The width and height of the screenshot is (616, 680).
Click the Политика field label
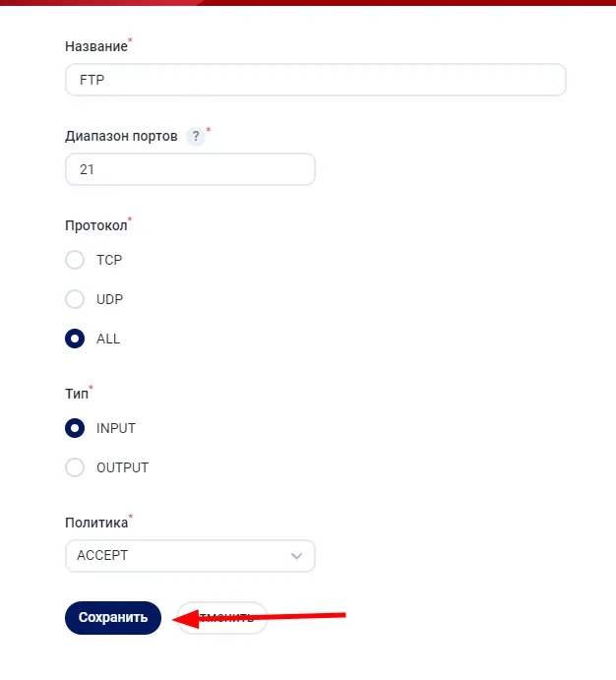point(95,522)
